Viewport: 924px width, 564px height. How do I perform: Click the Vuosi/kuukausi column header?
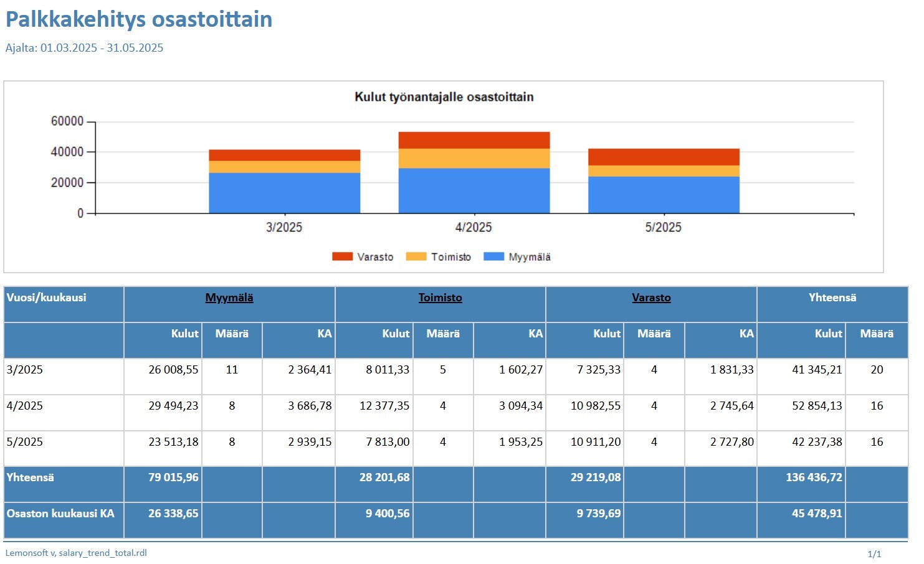click(x=47, y=298)
